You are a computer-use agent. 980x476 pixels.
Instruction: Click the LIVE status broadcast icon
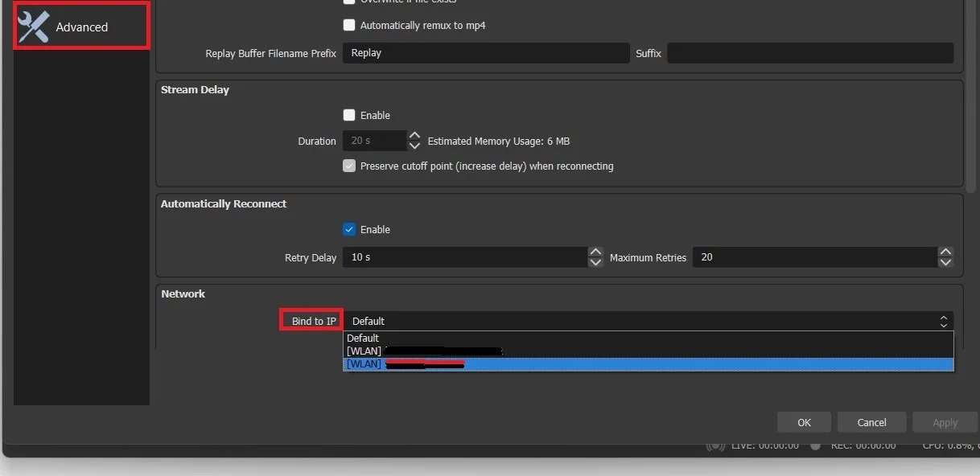716,445
